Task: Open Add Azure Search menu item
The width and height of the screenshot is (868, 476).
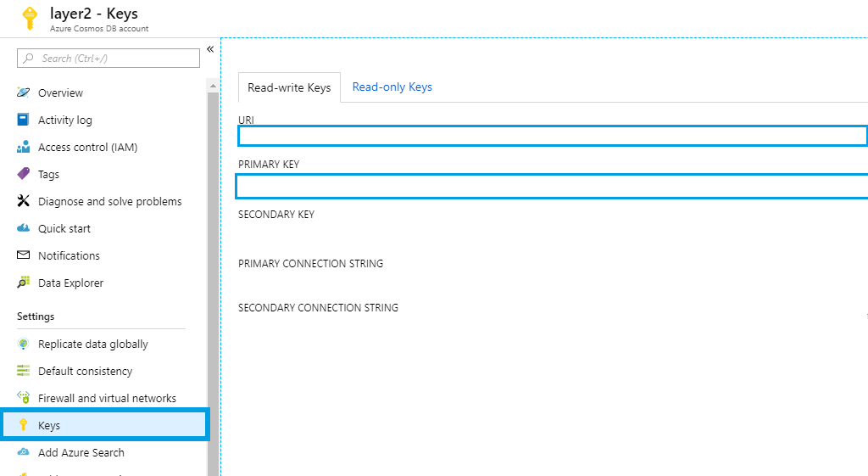Action: point(81,452)
